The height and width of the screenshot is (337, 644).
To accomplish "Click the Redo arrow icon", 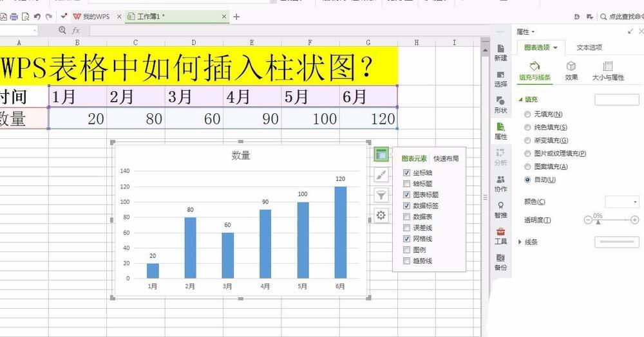I will coord(49,17).
